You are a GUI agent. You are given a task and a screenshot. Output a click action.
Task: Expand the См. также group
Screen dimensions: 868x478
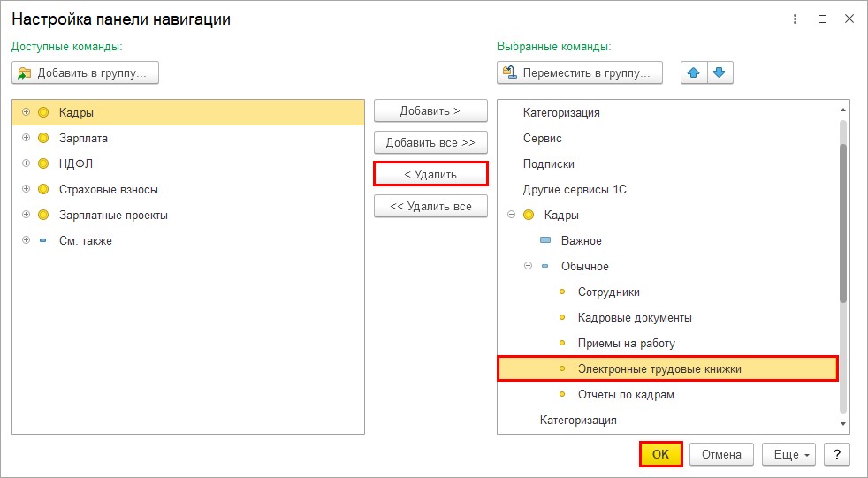(26, 240)
